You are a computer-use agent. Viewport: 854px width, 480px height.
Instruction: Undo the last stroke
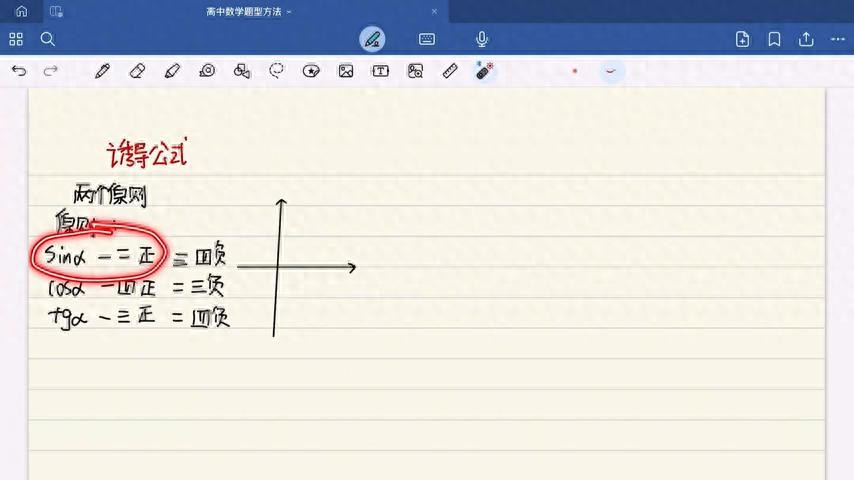[x=18, y=71]
